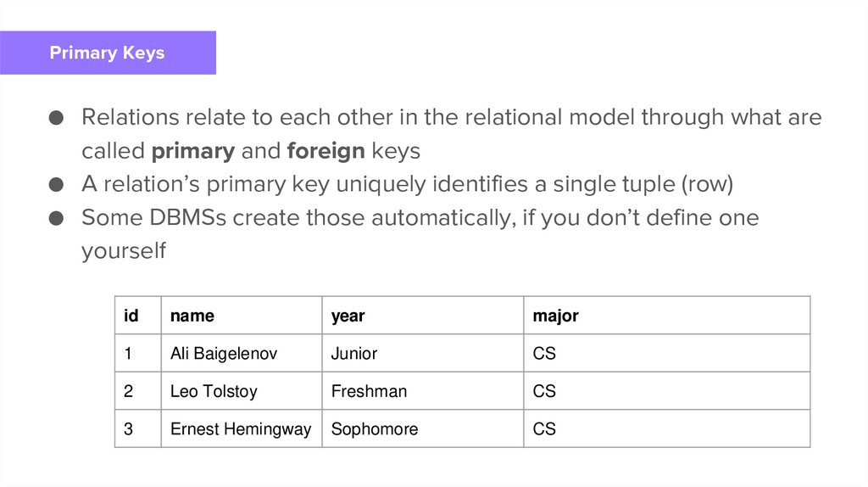Click the second bullet point dot

tap(56, 184)
